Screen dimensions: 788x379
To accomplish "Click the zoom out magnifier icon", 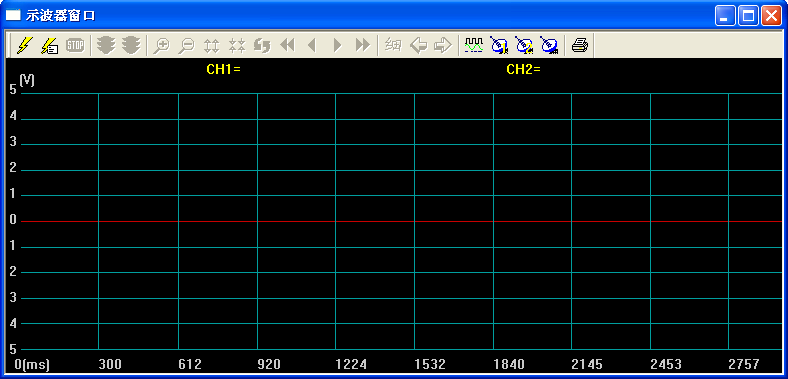I will pyautogui.click(x=186, y=45).
